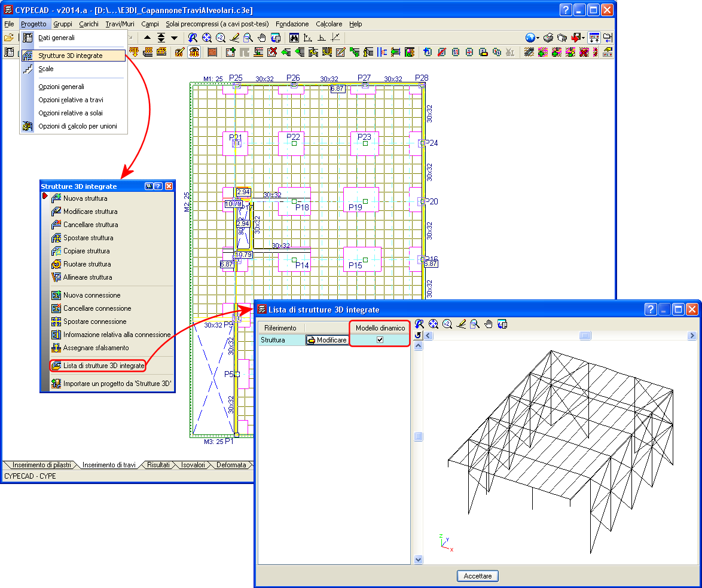Switch to the Deformata tab
702x588 pixels.
pos(231,465)
